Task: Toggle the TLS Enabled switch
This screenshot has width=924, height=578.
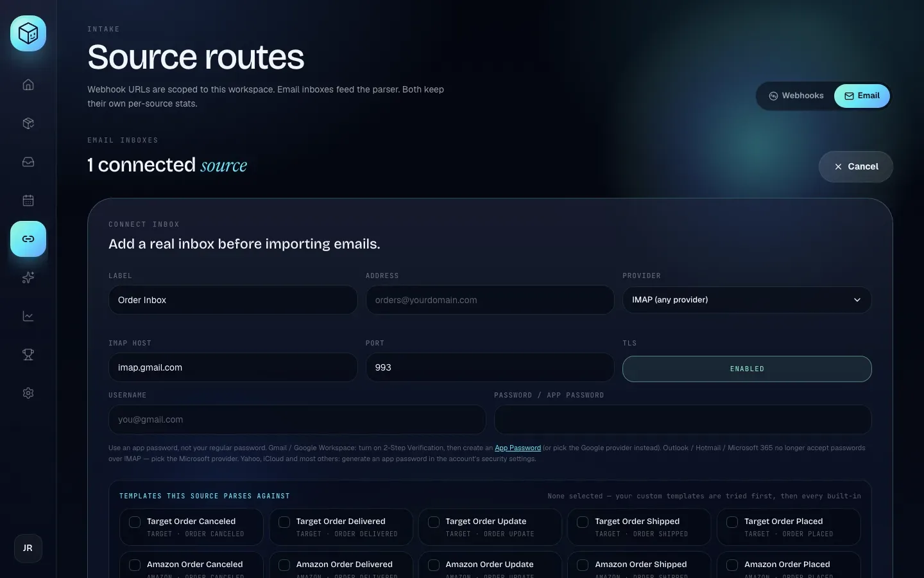Action: click(747, 369)
